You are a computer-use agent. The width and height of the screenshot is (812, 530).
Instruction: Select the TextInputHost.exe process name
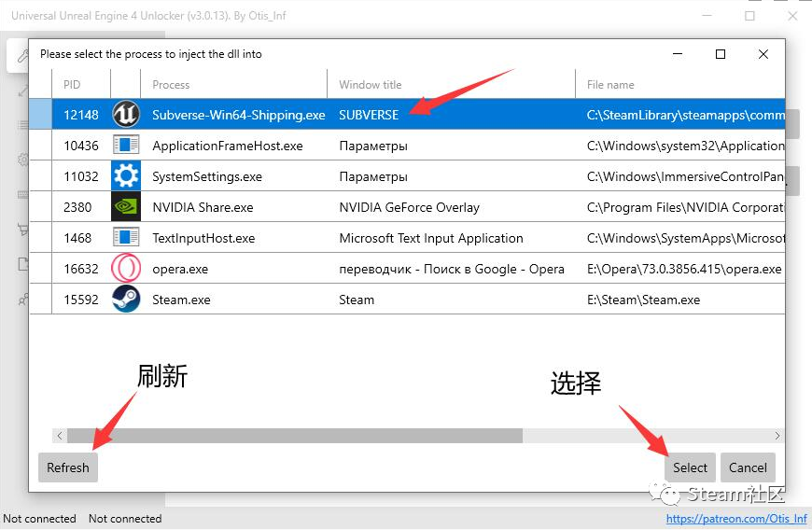(203, 238)
